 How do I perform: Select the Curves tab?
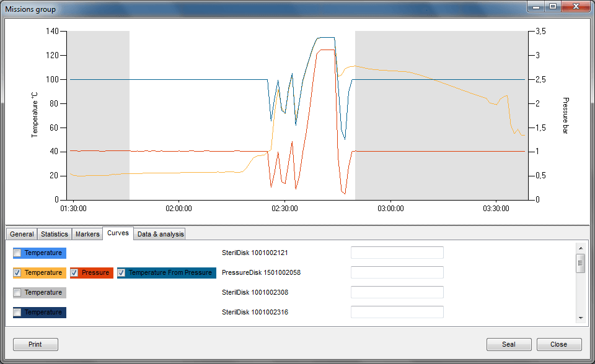118,233
